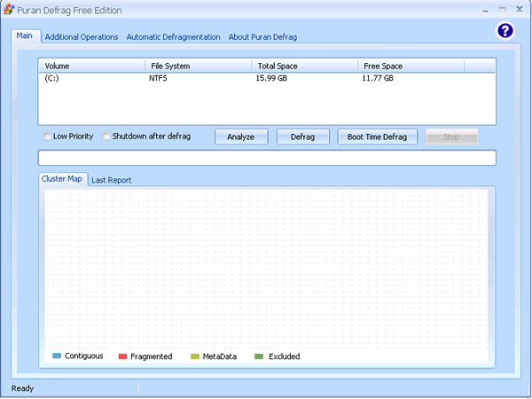This screenshot has width=532, height=399.
Task: Show the Last Report tab
Action: 112,180
